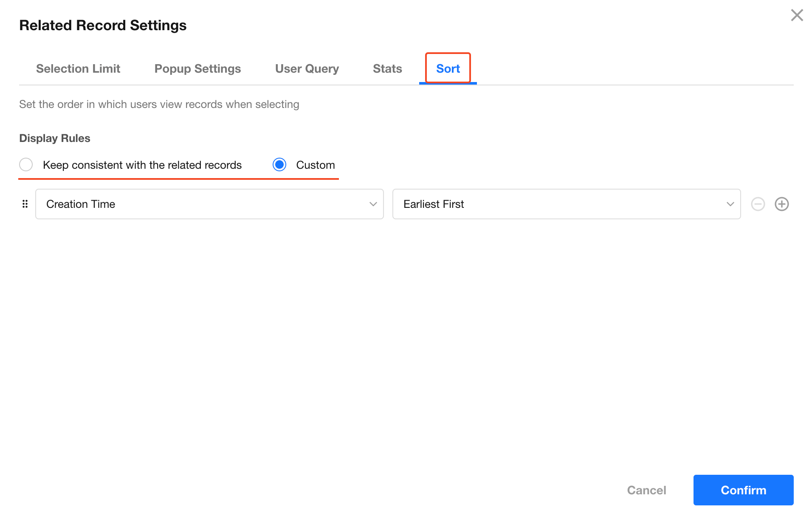Click the Display Rules section heading

(x=55, y=138)
